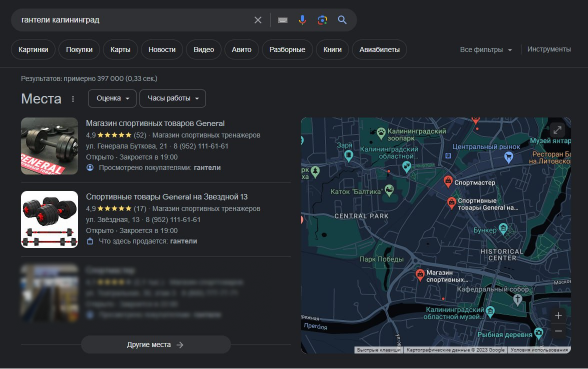
Task: Submit search with the magnifying glass icon
Action: (x=342, y=20)
